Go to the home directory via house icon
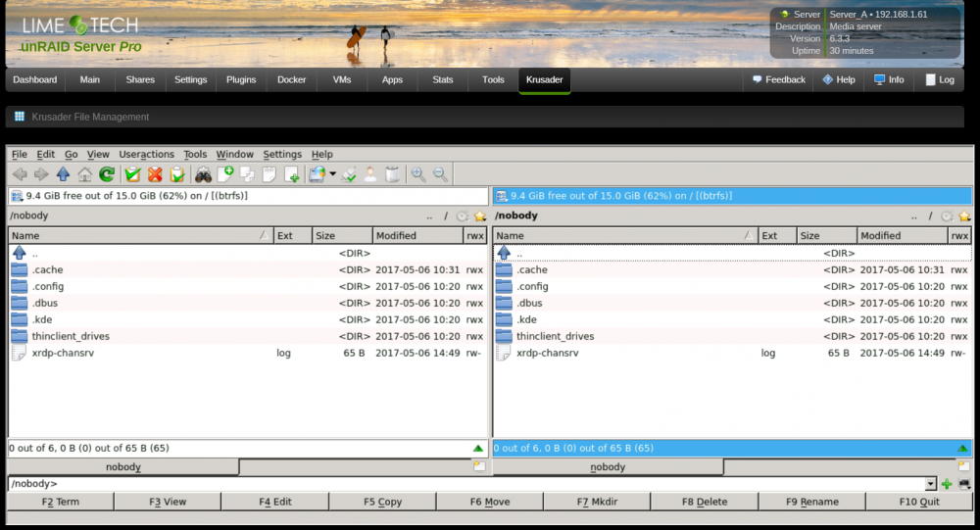Viewport: 980px width, 530px height. [x=84, y=174]
